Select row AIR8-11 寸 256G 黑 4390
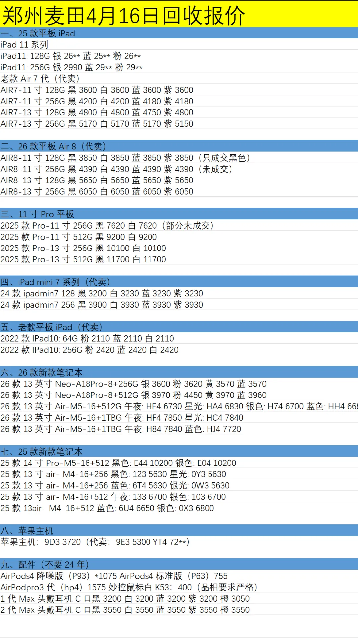 [179, 169]
